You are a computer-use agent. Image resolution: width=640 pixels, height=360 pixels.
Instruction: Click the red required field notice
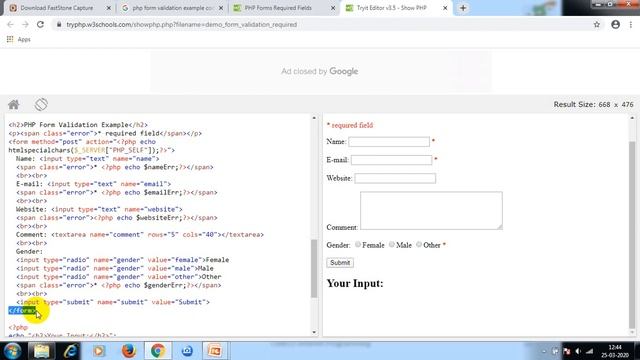pos(350,125)
